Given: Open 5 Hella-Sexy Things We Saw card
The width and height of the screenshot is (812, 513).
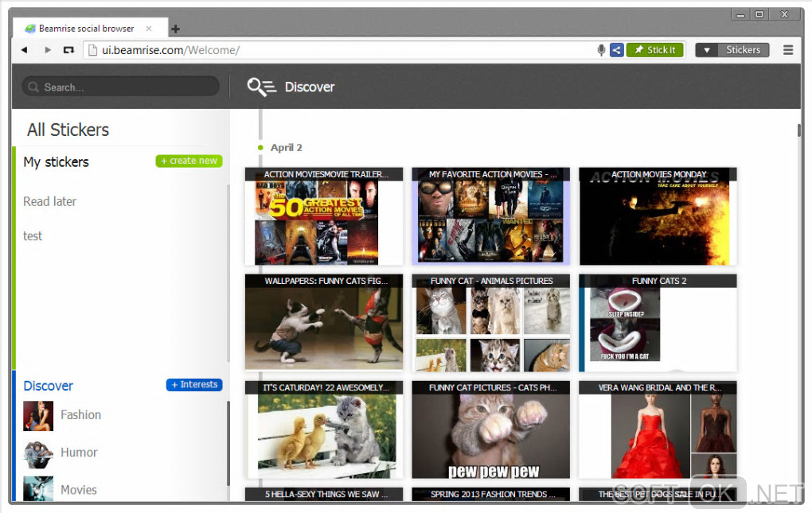Looking at the screenshot, I should coord(324,494).
